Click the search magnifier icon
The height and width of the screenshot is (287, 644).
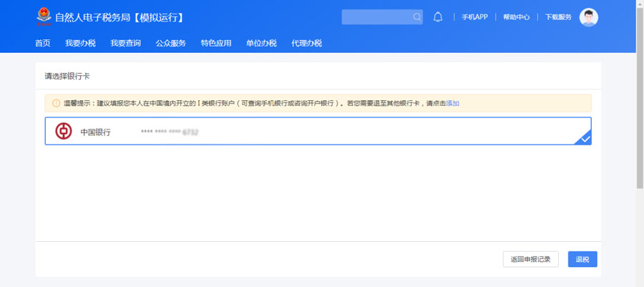[417, 17]
